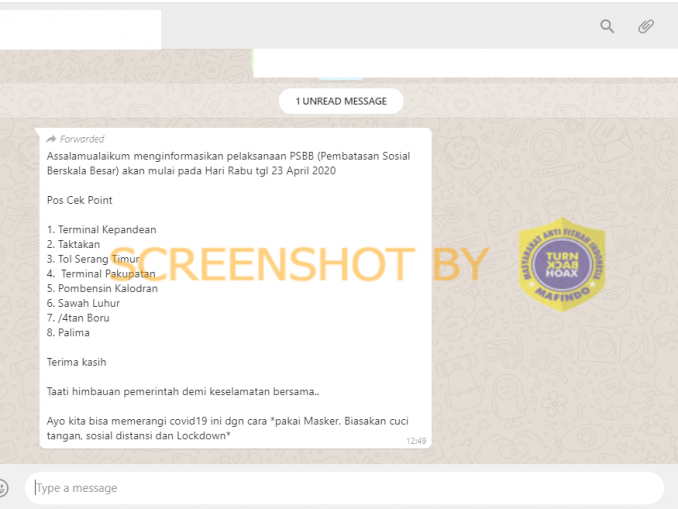Viewport: 678px width, 509px height.
Task: Click the "Forwarded" label text
Action: tap(82, 139)
